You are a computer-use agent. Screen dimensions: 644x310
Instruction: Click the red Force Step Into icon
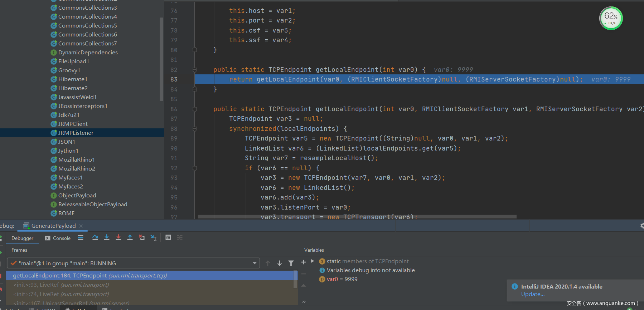point(118,238)
